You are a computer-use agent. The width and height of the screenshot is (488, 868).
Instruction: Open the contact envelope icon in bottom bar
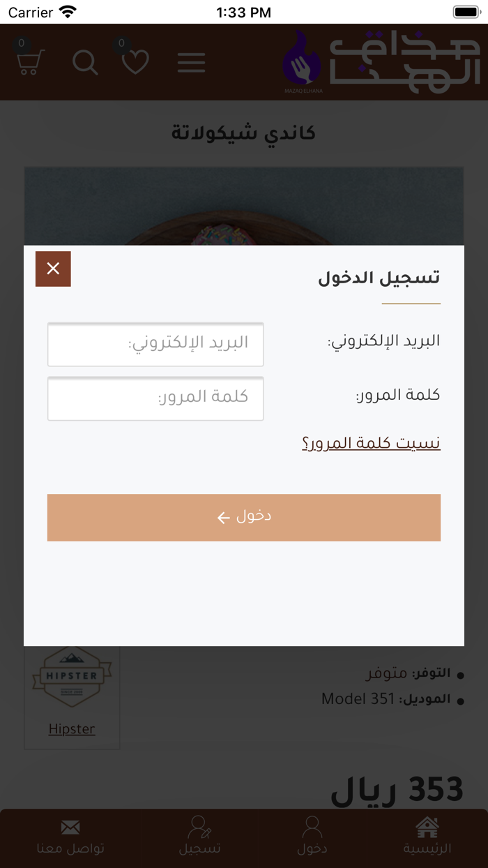[x=70, y=828]
